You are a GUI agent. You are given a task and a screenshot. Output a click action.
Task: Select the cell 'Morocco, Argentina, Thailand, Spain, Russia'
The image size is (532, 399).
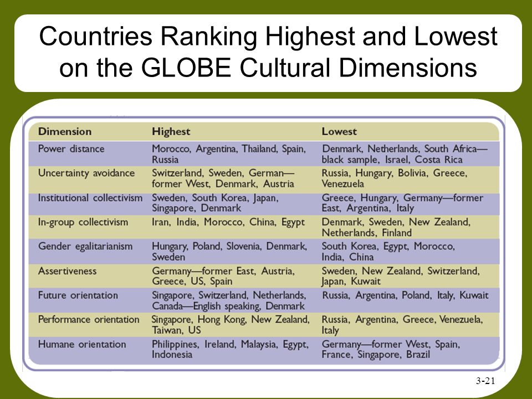pos(229,154)
